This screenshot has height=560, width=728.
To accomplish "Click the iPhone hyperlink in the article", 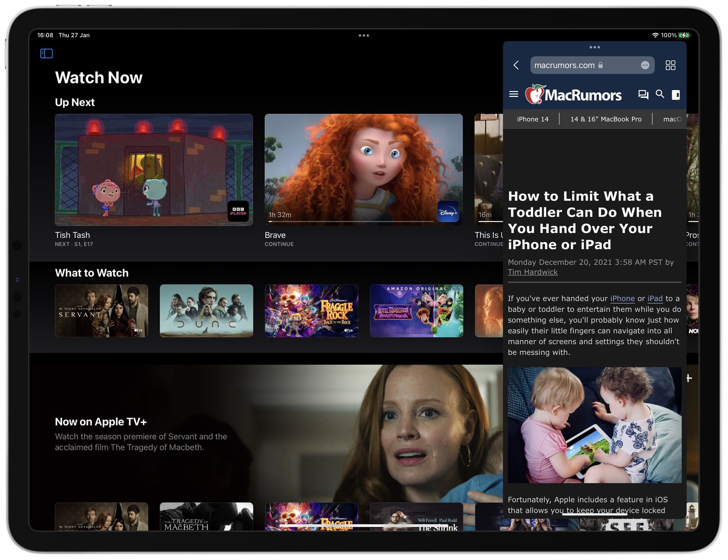I will (x=622, y=298).
